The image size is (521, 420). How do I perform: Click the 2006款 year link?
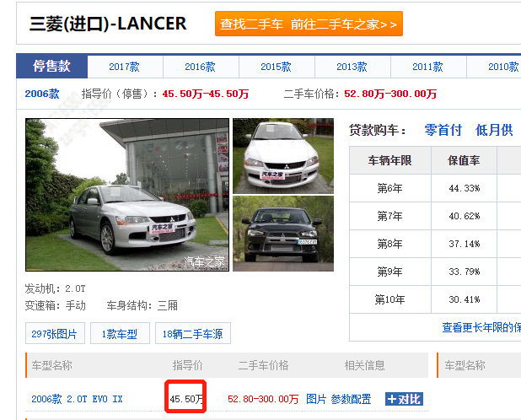[x=42, y=94]
